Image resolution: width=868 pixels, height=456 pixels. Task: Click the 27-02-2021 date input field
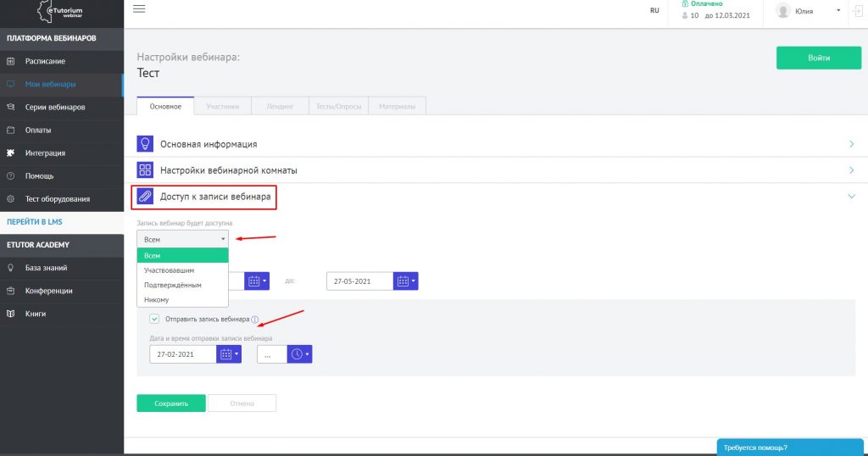[x=182, y=354]
